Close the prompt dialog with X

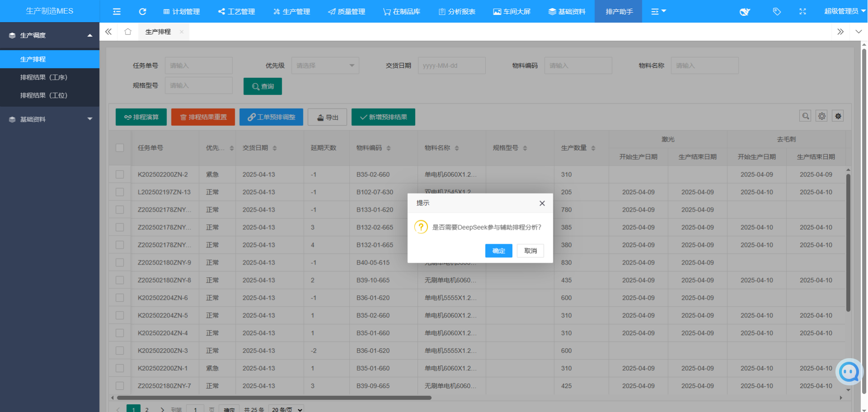pyautogui.click(x=542, y=204)
